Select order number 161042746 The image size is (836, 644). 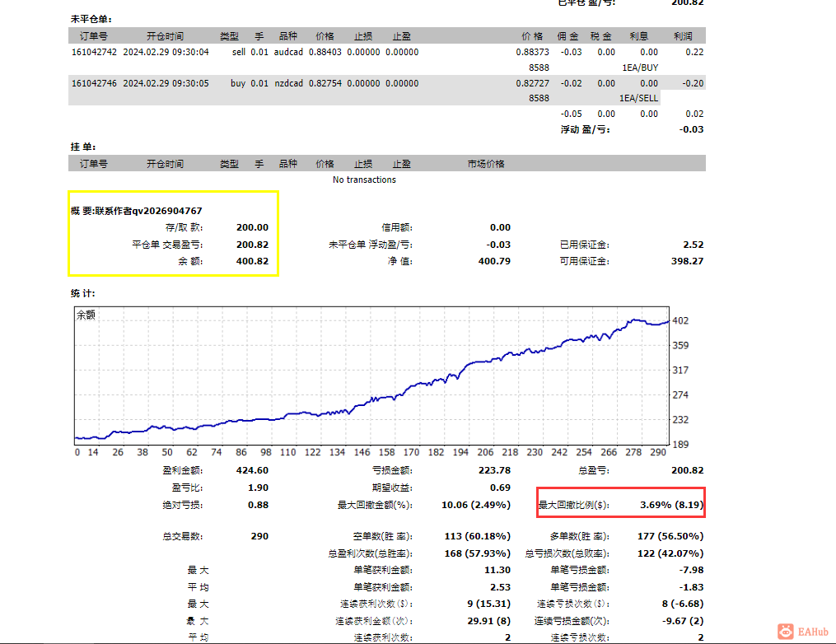pyautogui.click(x=94, y=83)
